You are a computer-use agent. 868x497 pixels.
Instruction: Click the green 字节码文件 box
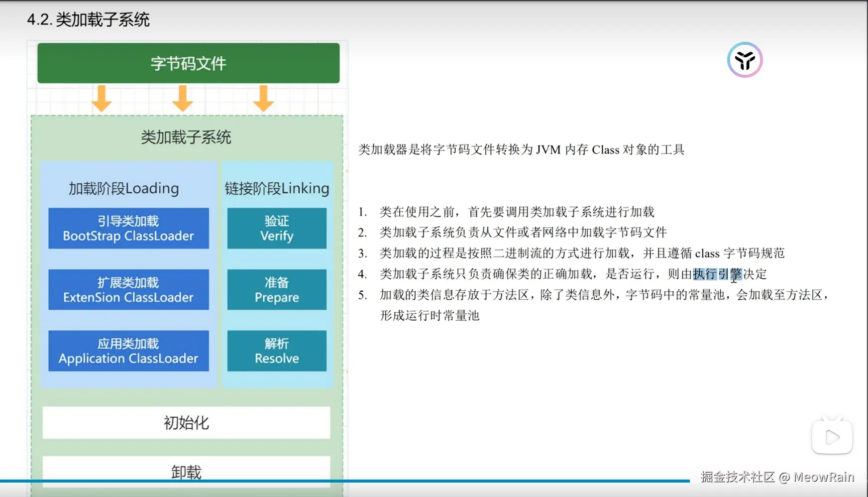point(189,63)
